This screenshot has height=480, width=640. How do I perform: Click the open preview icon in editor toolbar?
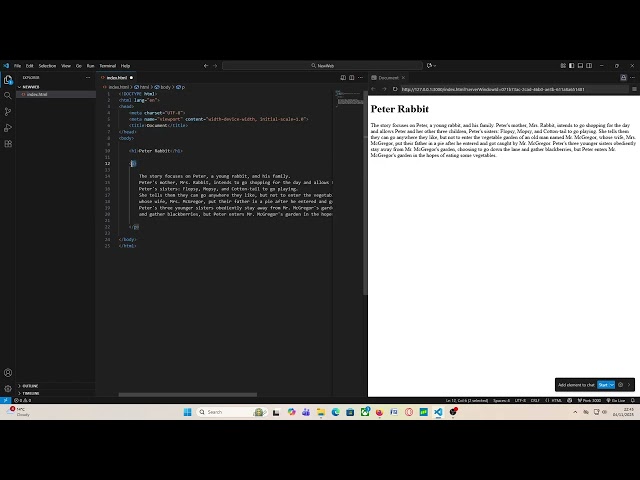pyautogui.click(x=343, y=78)
